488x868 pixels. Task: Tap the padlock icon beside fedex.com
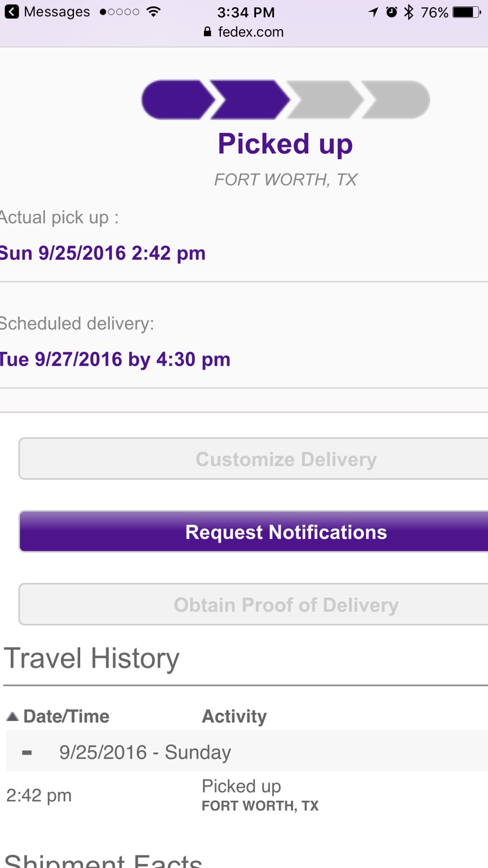click(x=208, y=32)
